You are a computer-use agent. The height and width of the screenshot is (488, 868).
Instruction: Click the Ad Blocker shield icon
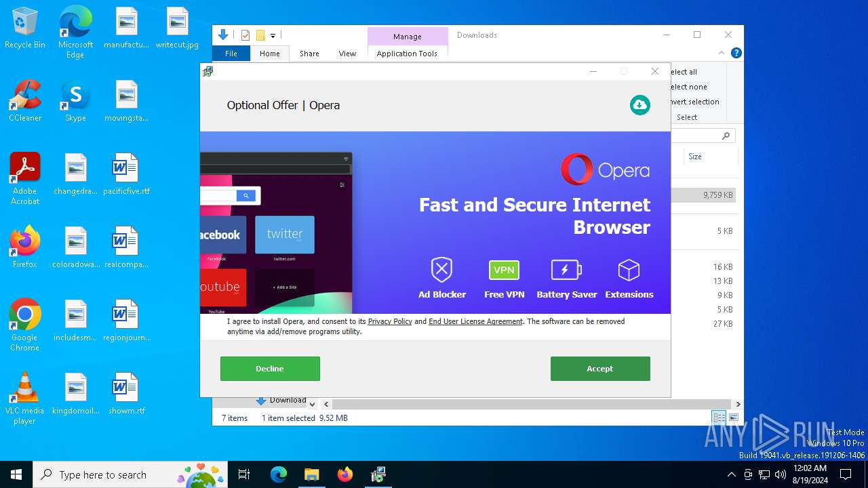(x=441, y=270)
